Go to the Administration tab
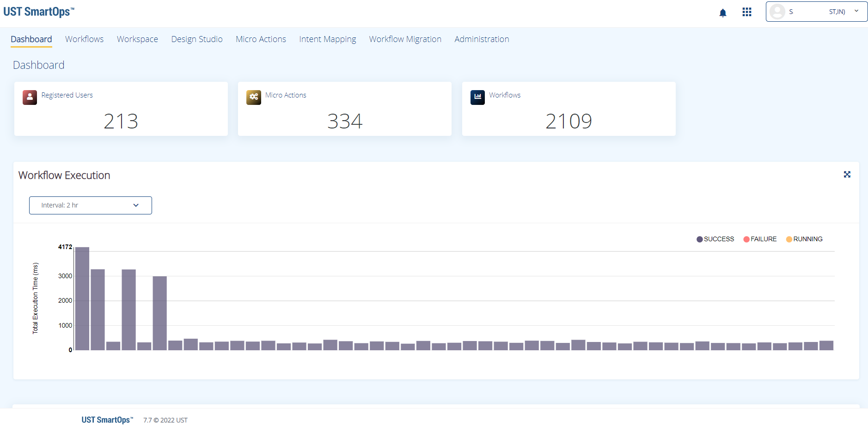Image resolution: width=868 pixels, height=427 pixels. coord(482,39)
